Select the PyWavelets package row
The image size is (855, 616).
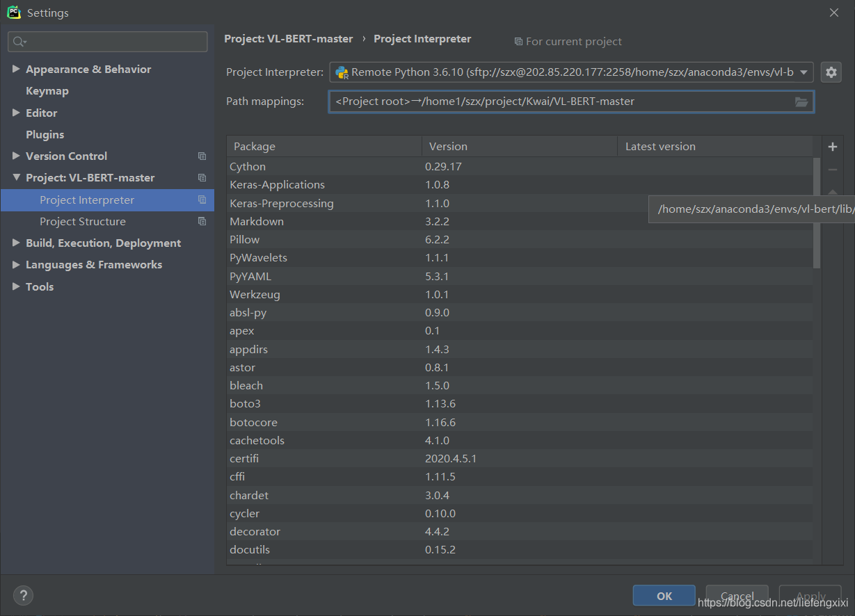520,258
